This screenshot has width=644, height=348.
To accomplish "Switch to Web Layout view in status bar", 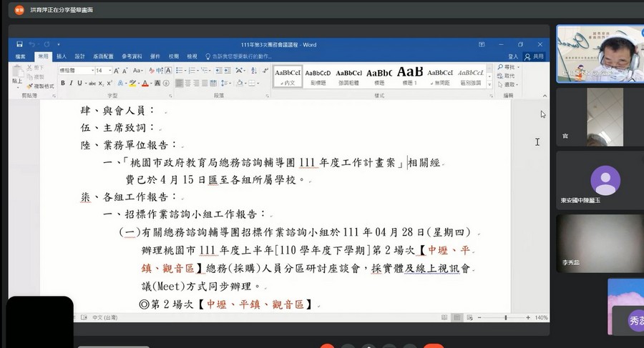I will 469,317.
